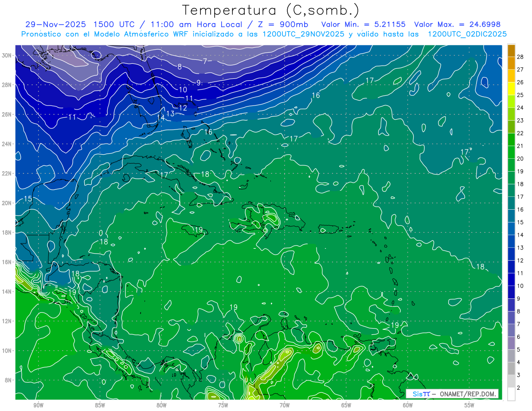Click '1200UTC_02DIC2025' valid-until timestamp
Viewport: 532px width, 411px height.
point(467,34)
